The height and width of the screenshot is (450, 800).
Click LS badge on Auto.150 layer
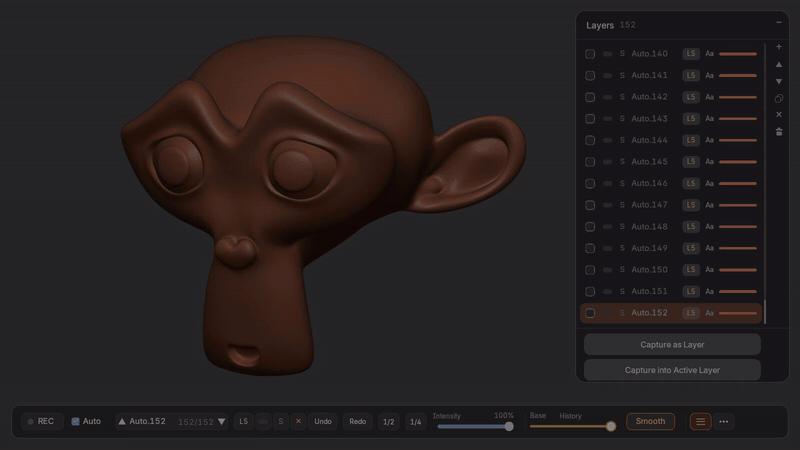(691, 269)
